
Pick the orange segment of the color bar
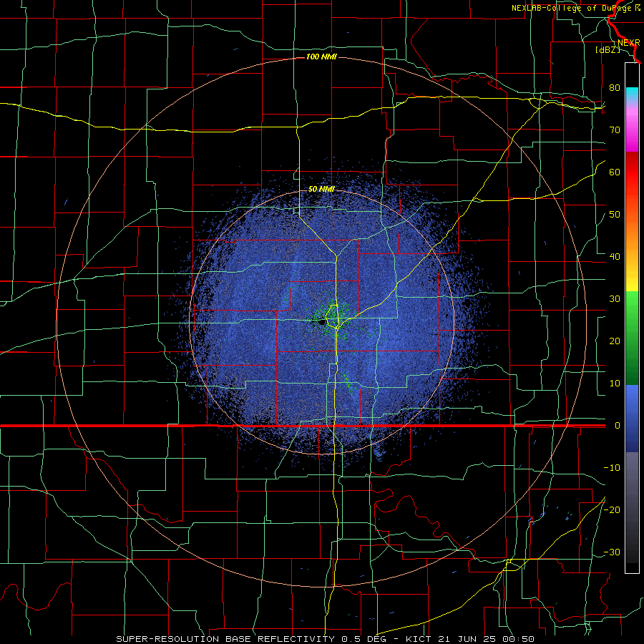632,234
